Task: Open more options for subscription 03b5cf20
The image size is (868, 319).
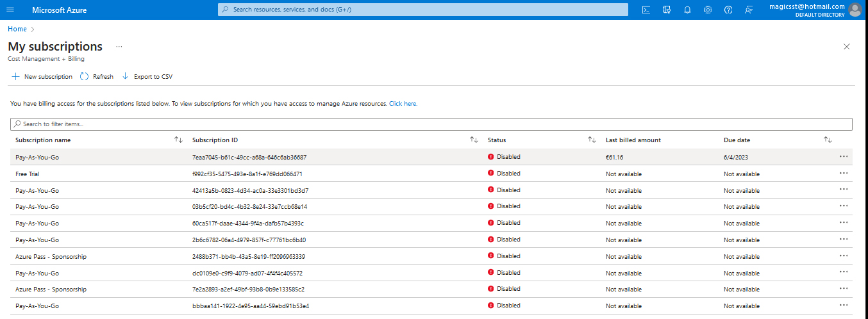Action: 844,206
